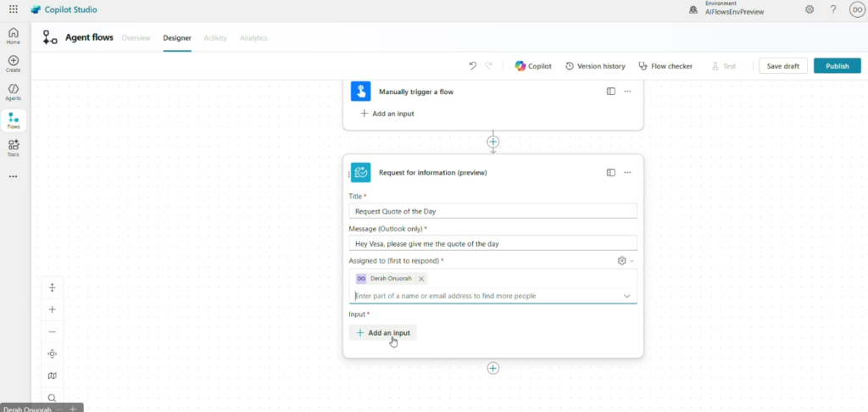Open the app launcher waffle icon
This screenshot has width=868, height=412.
(x=13, y=9)
